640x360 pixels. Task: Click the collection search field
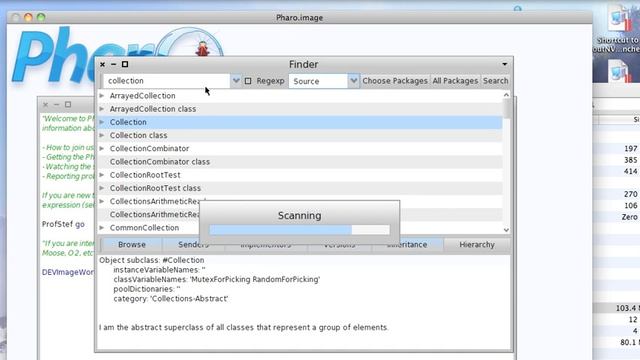click(166, 81)
